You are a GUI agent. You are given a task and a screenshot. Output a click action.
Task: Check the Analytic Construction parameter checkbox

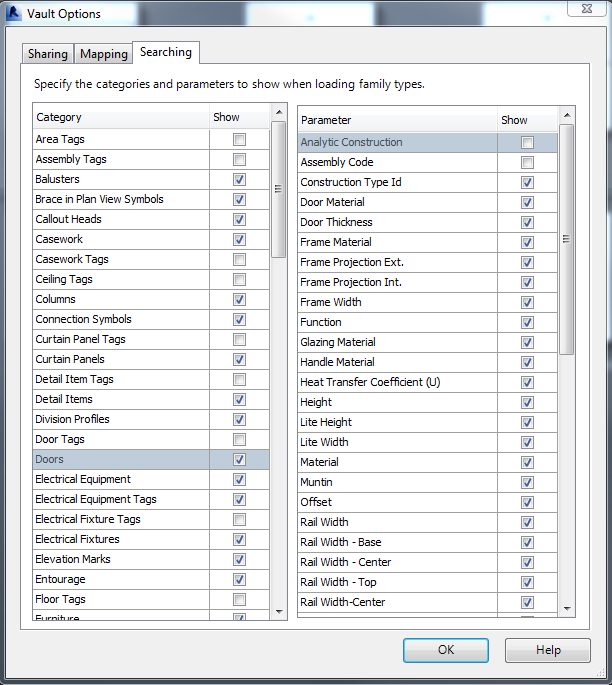527,143
